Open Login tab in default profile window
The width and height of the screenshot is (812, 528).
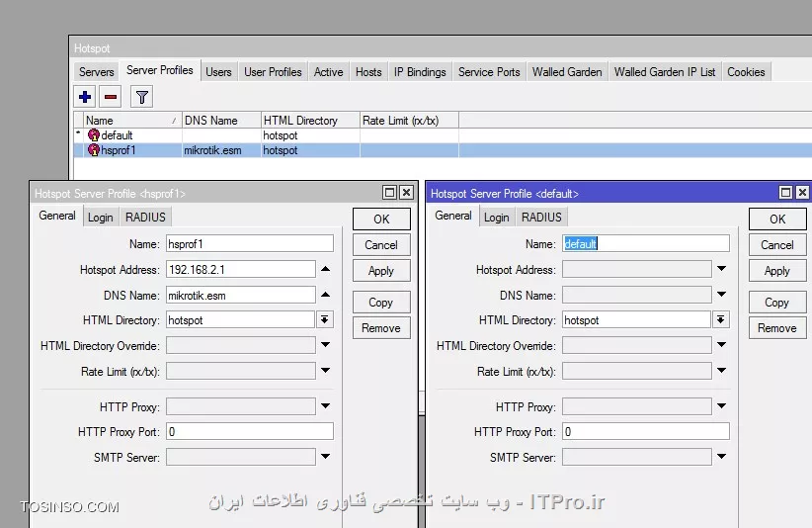pos(496,218)
